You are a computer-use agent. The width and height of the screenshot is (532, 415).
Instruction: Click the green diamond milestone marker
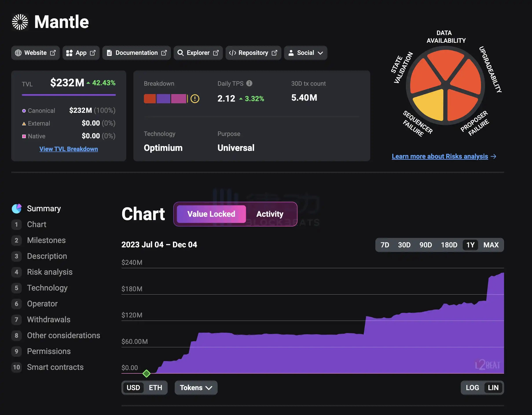coord(146,373)
